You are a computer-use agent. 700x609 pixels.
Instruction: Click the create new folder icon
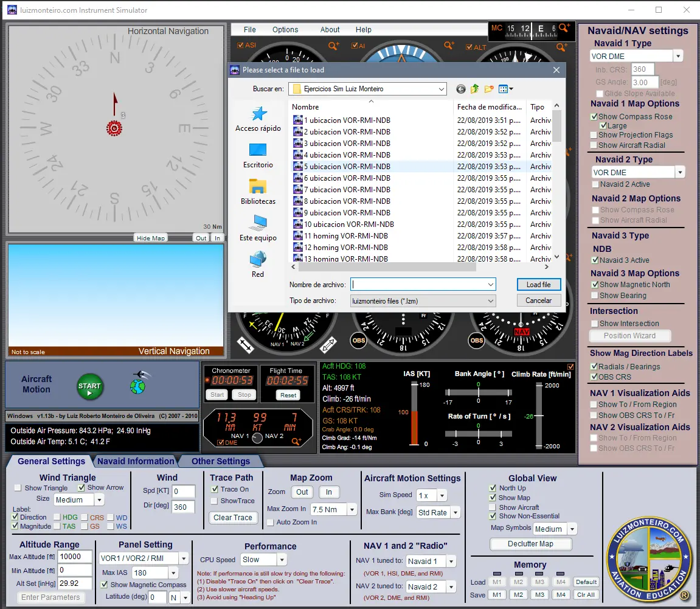click(x=489, y=89)
